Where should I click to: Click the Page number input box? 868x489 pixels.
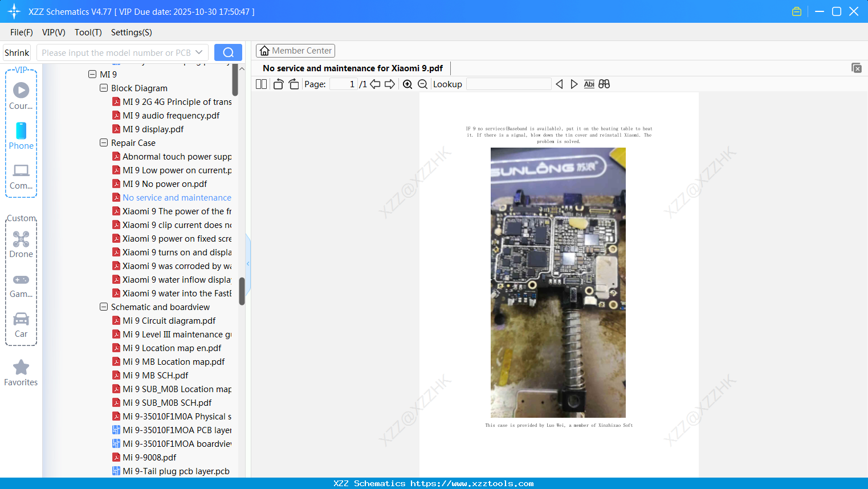tap(344, 84)
